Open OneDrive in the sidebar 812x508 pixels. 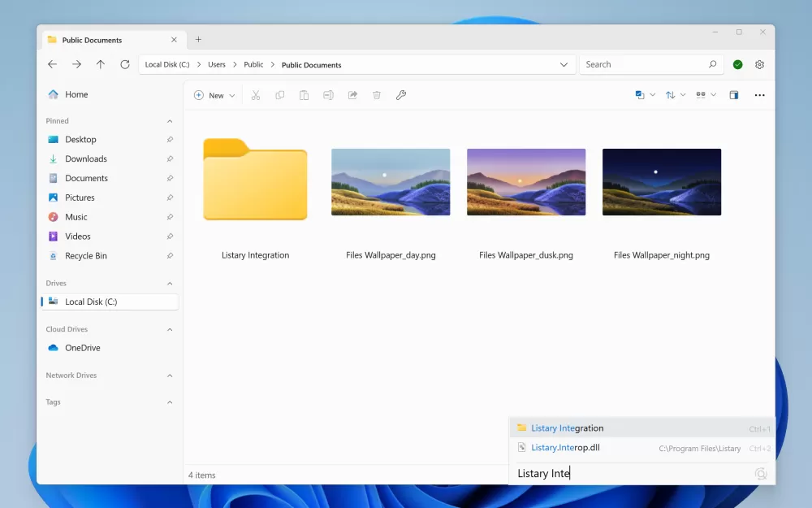pyautogui.click(x=110, y=348)
